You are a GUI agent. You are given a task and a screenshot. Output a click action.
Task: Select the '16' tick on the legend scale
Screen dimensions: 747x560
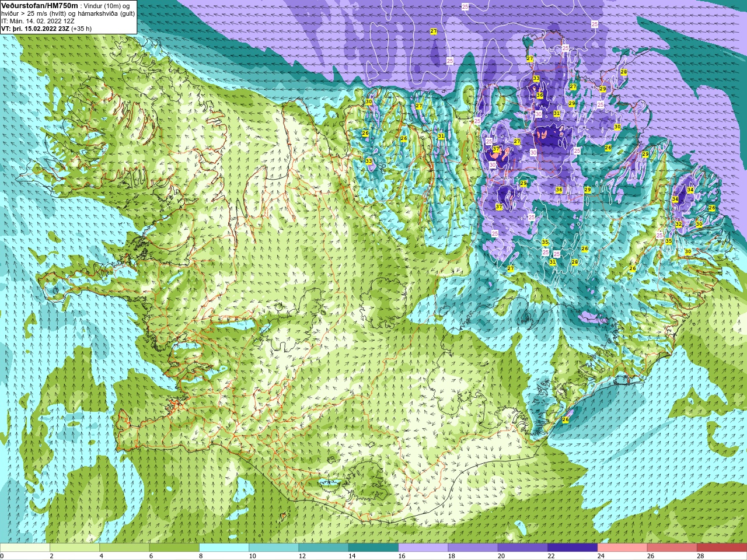tap(402, 556)
